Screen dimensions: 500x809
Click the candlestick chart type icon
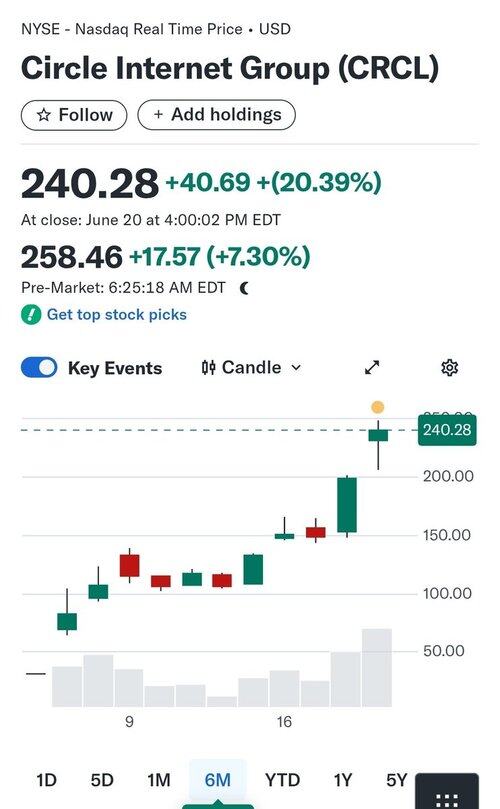[x=208, y=367]
